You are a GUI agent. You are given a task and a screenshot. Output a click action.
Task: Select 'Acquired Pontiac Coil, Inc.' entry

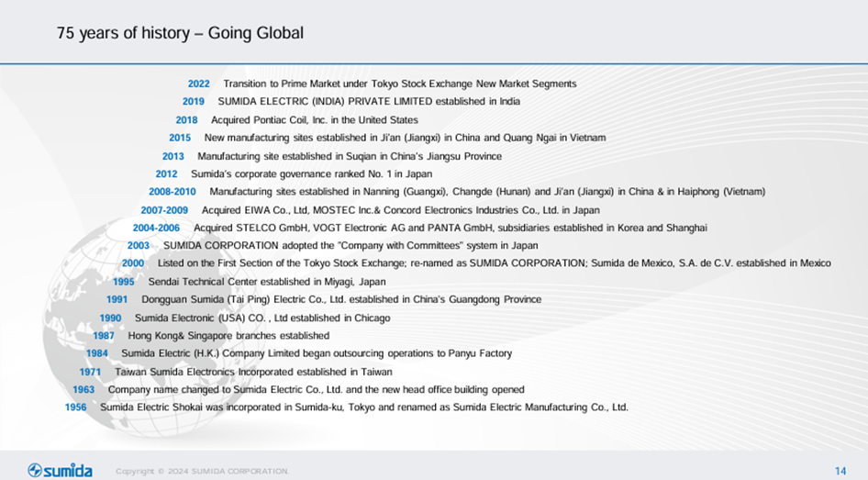click(315, 119)
